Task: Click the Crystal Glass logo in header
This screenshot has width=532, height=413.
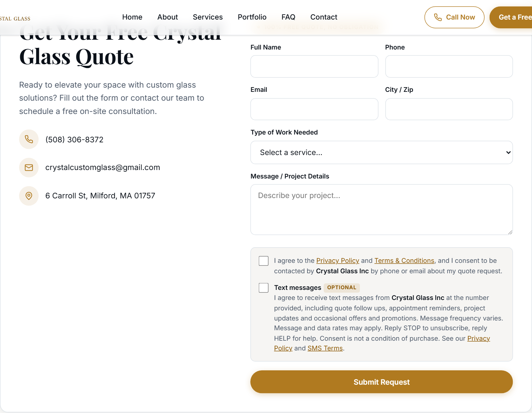Action: pos(15,19)
